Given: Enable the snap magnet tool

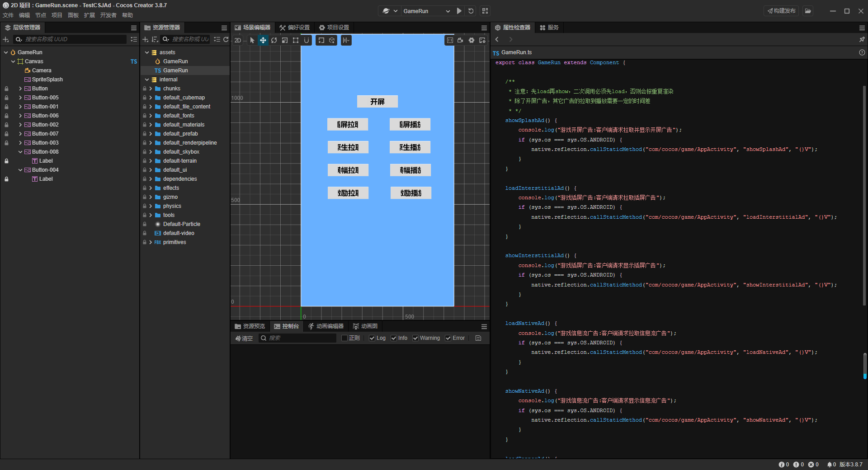Looking at the screenshot, I should [x=307, y=40].
